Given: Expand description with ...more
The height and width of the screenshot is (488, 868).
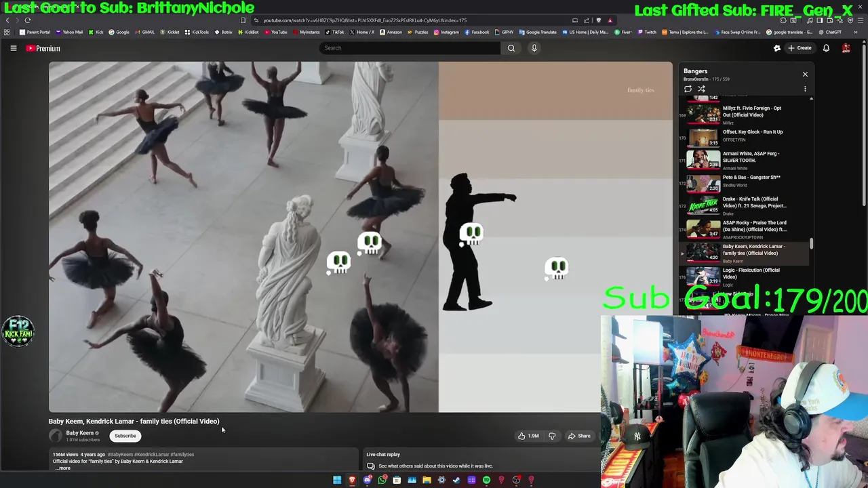Looking at the screenshot, I should point(62,468).
